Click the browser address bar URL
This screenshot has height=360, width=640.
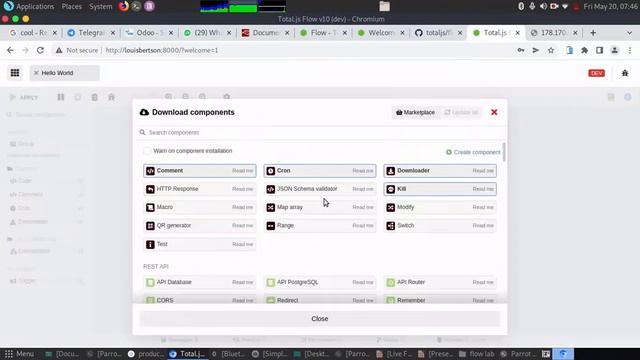162,50
